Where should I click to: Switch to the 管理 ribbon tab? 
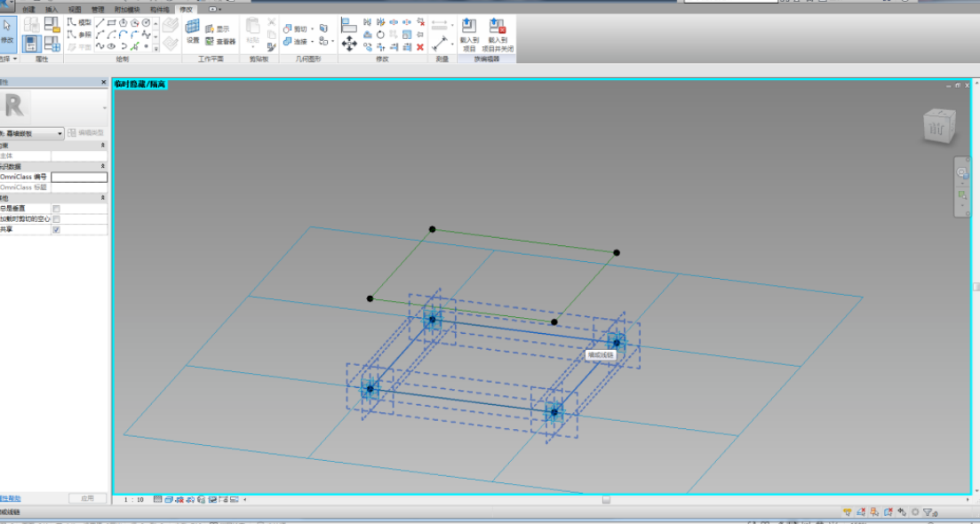pos(98,10)
